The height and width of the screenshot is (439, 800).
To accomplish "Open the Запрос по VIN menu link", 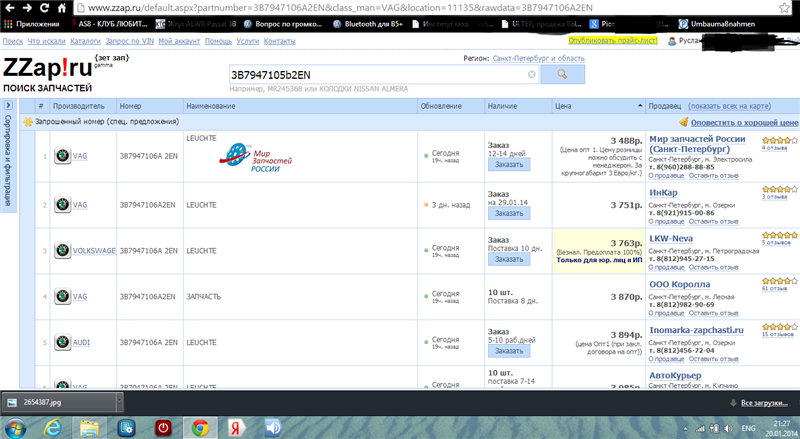I will (x=130, y=41).
